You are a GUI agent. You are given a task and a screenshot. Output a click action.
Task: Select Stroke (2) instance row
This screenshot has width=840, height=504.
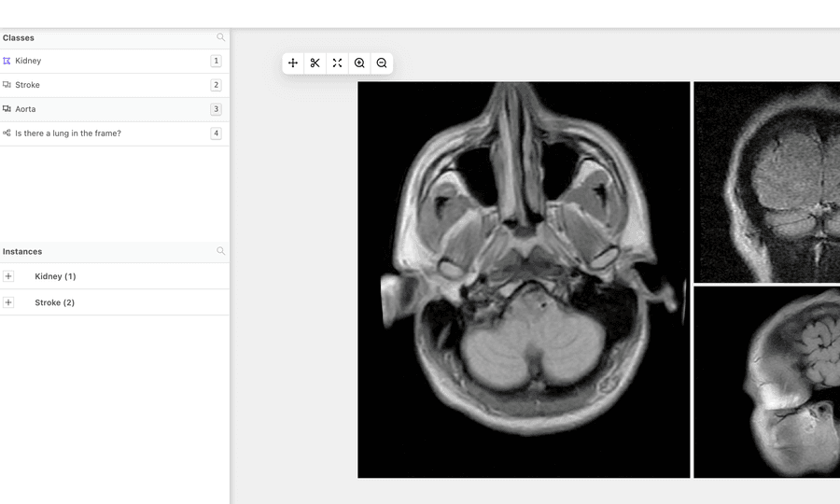coord(115,302)
